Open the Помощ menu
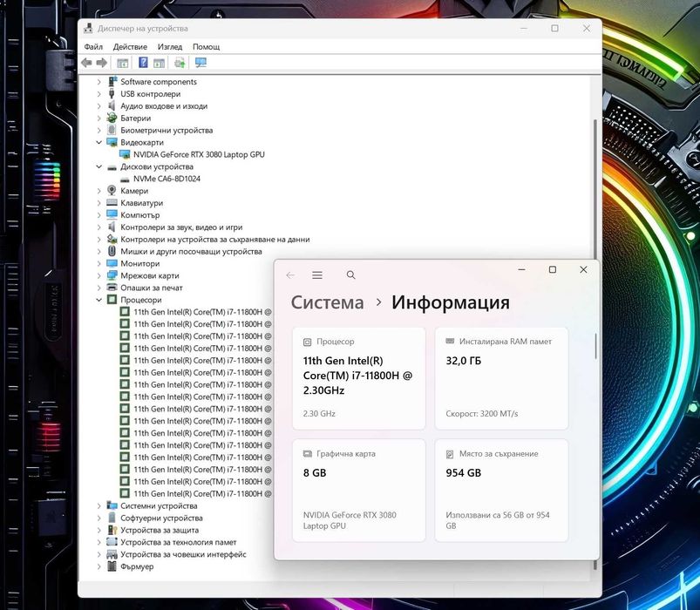The image size is (700, 610). [x=206, y=46]
